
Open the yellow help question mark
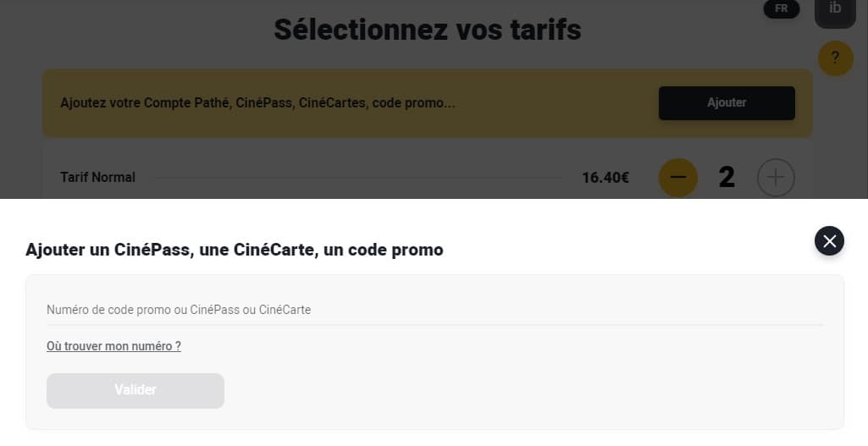coord(835,58)
